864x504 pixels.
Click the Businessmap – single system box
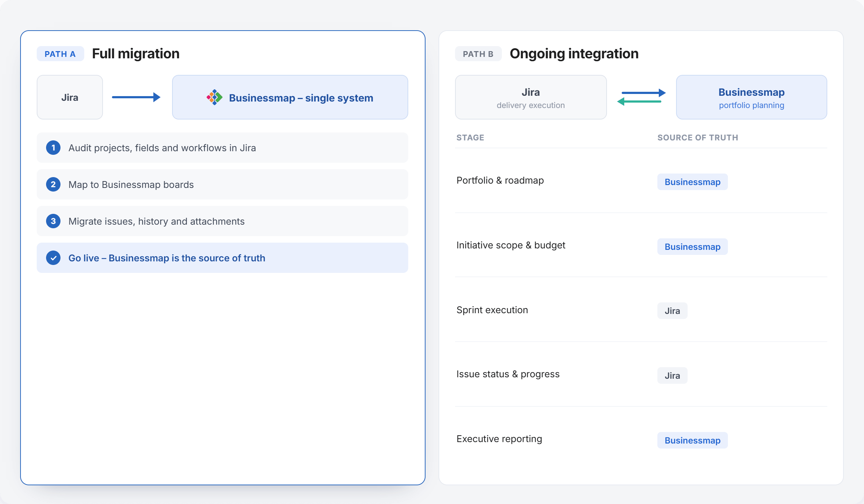tap(290, 97)
